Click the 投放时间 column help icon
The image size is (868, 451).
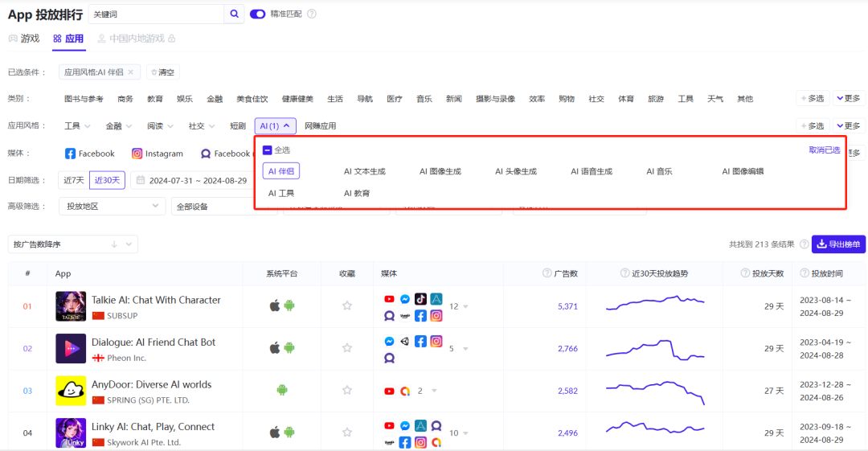tap(805, 273)
